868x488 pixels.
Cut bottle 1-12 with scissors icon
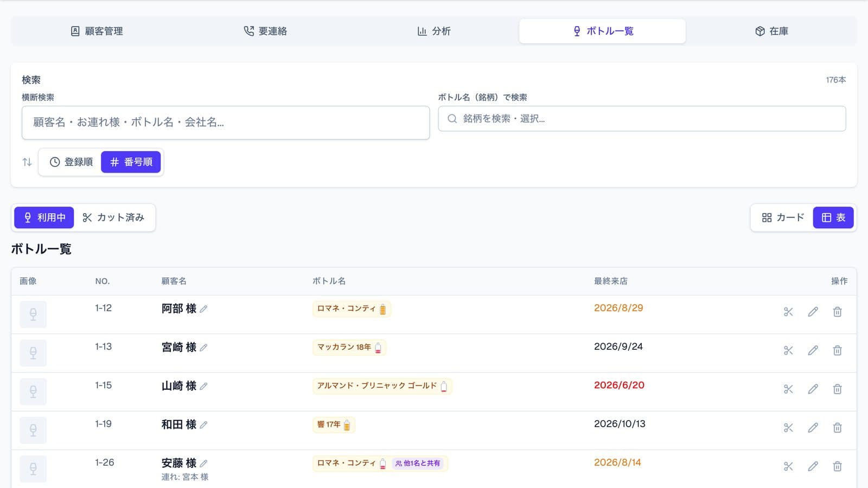tap(788, 312)
